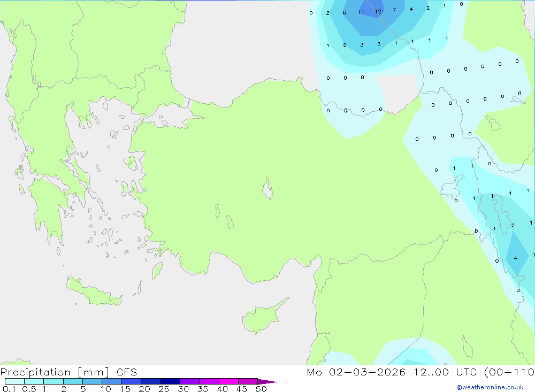
Task: Select the 20–25 mm legend color swatch
Action: click(151, 381)
